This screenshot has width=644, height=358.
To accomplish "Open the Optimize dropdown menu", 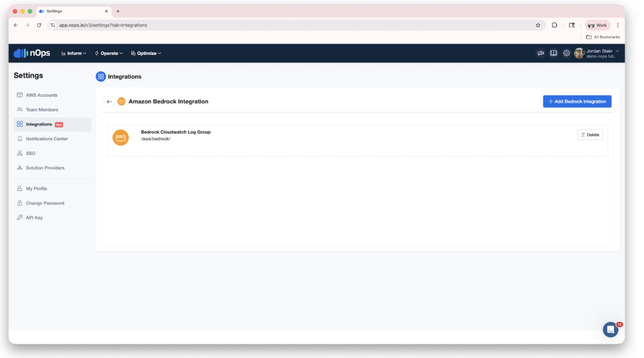I will [x=146, y=53].
